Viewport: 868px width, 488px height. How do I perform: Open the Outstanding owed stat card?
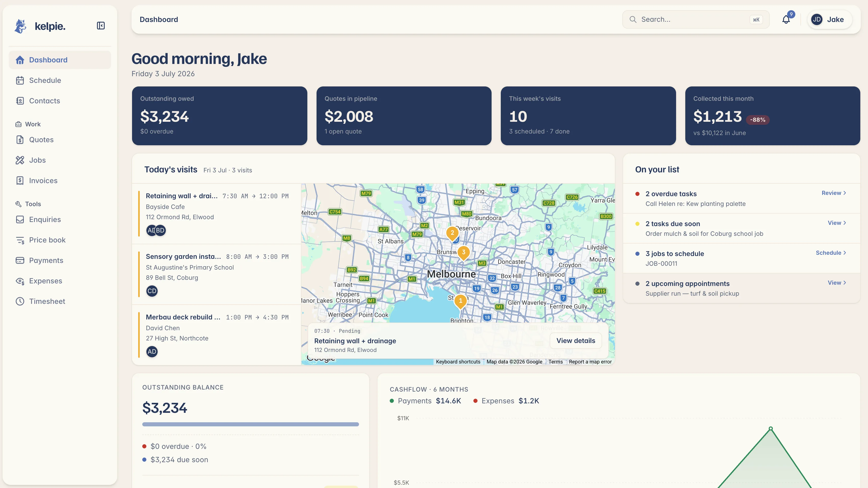(219, 116)
